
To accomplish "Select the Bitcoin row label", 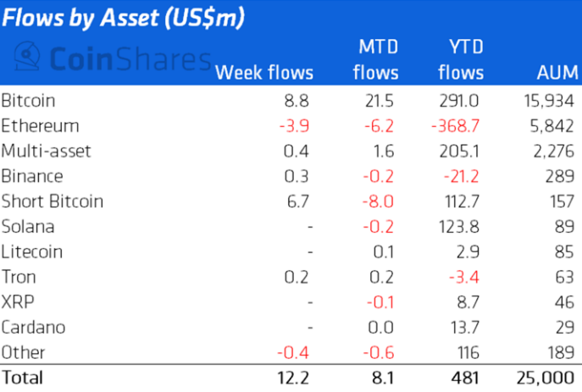I will tap(29, 101).
